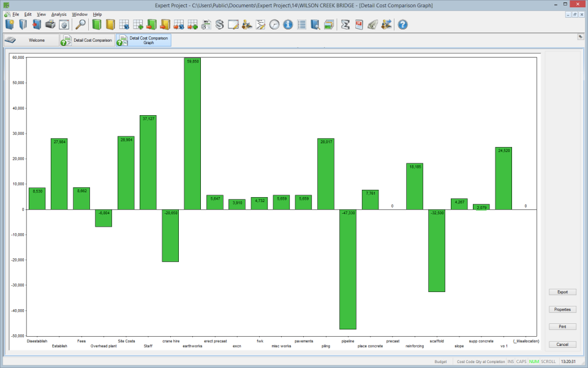
Task: Click the printer toolbar icon
Action: [50, 24]
